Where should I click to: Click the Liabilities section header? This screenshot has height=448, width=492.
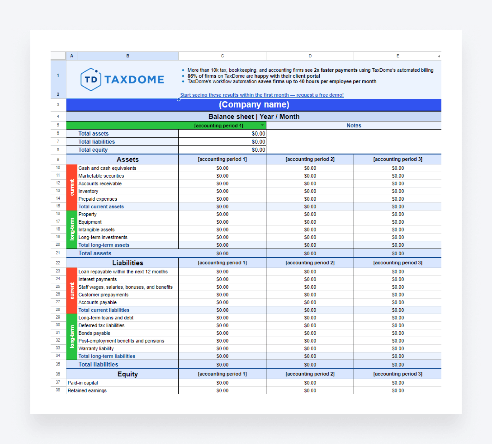tap(128, 263)
